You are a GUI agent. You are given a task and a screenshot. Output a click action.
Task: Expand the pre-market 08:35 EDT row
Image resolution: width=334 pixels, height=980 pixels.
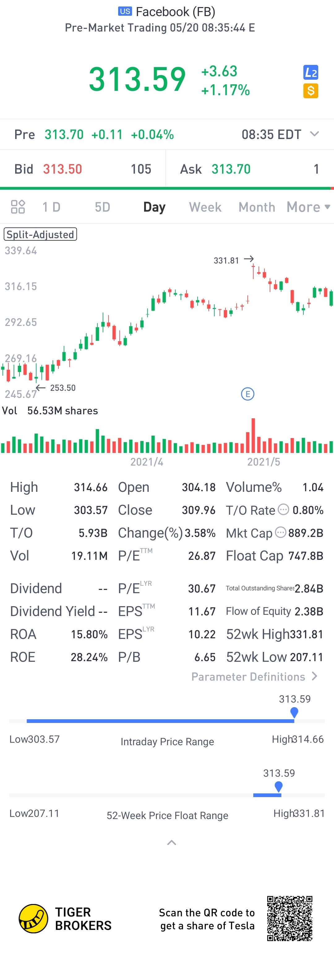314,134
